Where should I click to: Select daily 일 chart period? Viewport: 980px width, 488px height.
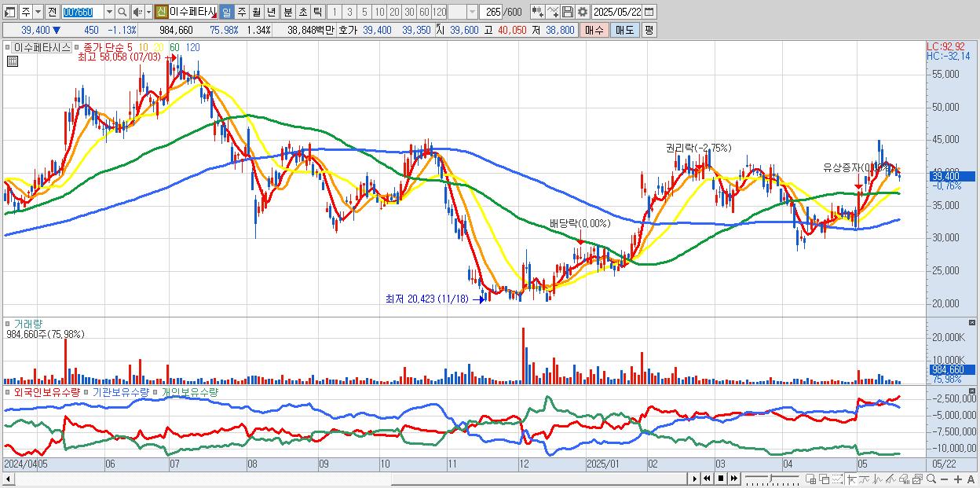pyautogui.click(x=226, y=12)
